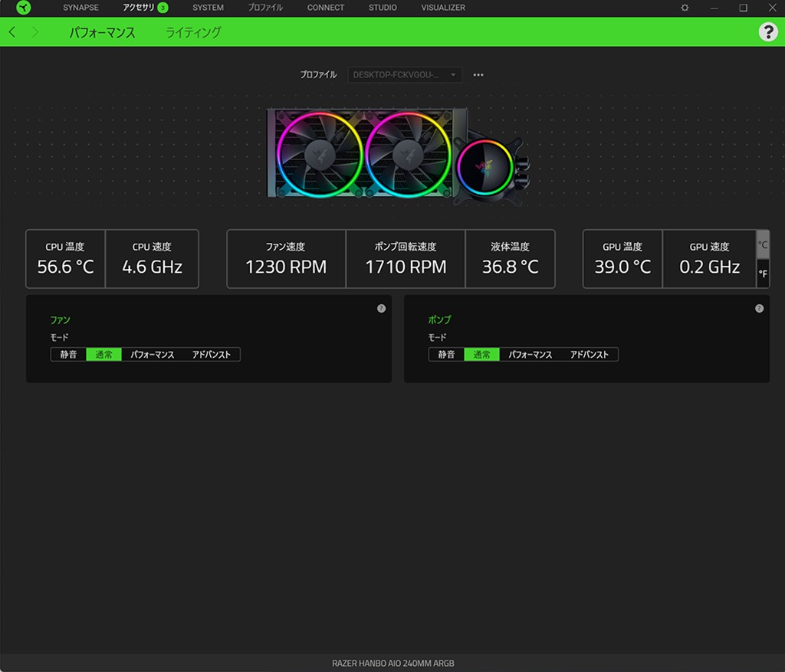
Task: Open the profile three-dots options menu
Action: coord(478,75)
